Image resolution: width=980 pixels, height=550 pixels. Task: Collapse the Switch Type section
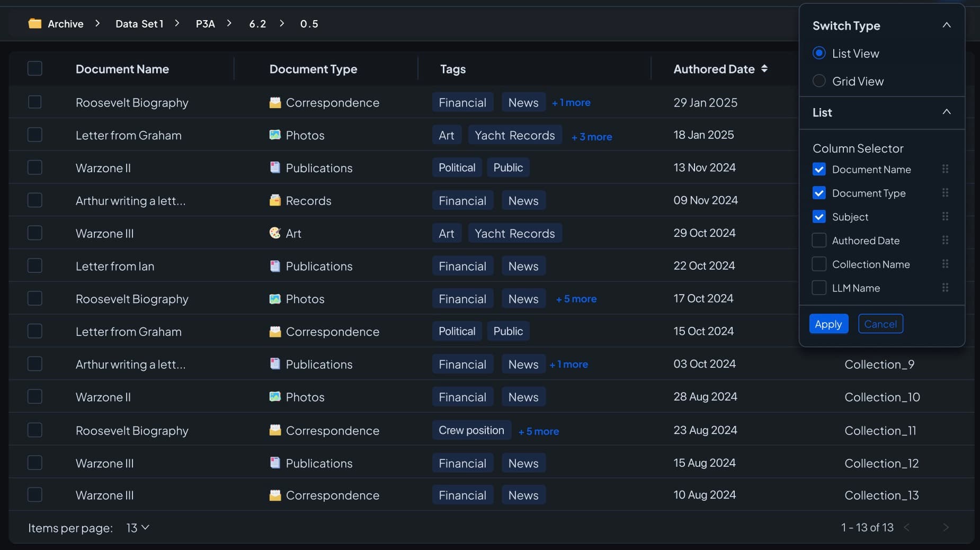[x=947, y=25]
